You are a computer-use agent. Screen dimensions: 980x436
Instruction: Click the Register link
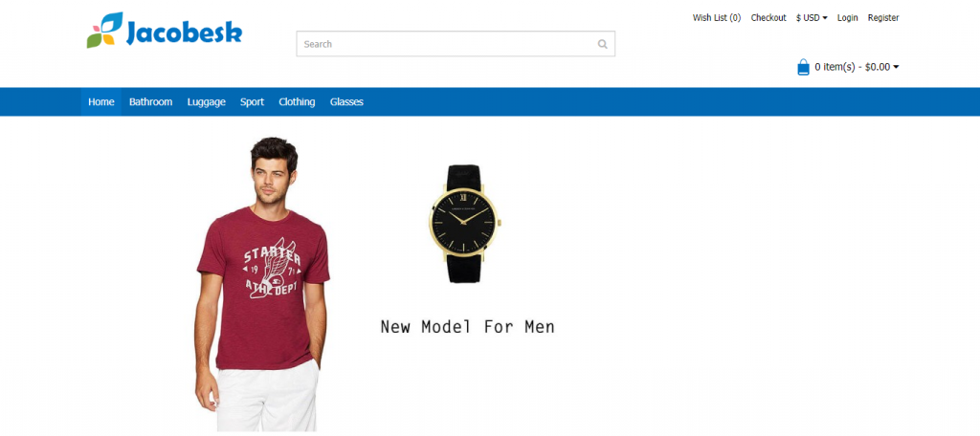pyautogui.click(x=883, y=18)
